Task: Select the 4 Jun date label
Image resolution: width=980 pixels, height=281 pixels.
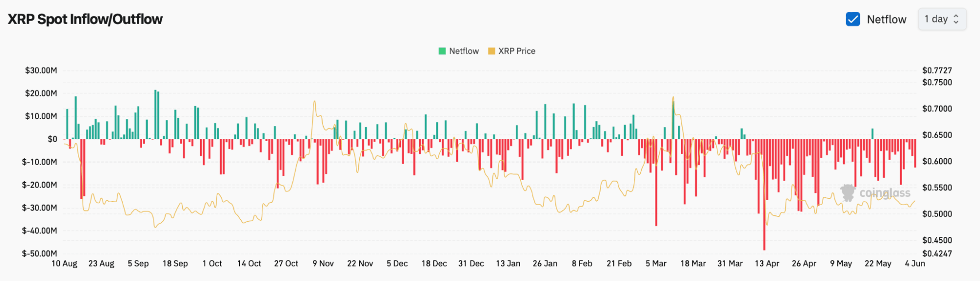Action: (x=915, y=263)
